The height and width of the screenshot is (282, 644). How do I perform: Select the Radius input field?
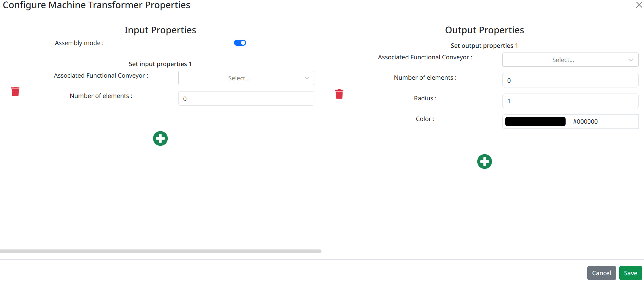(x=570, y=101)
